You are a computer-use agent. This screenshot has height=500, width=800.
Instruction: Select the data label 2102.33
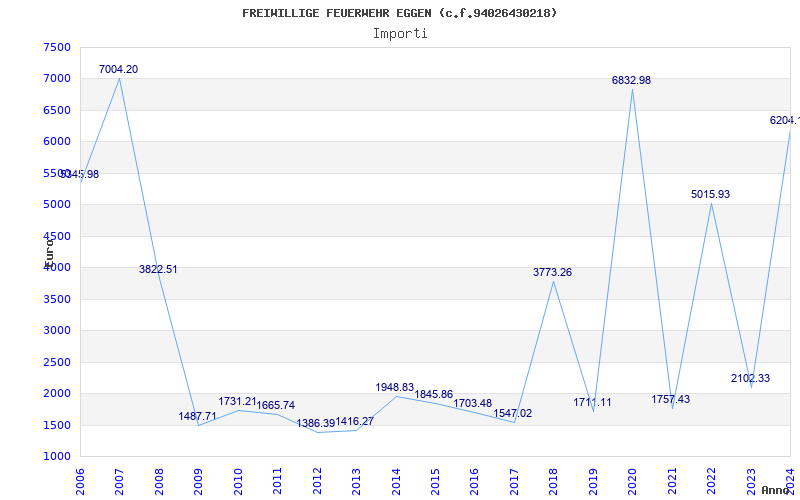click(751, 379)
